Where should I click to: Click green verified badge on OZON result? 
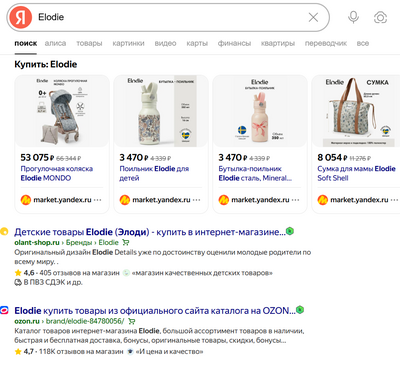(x=300, y=310)
